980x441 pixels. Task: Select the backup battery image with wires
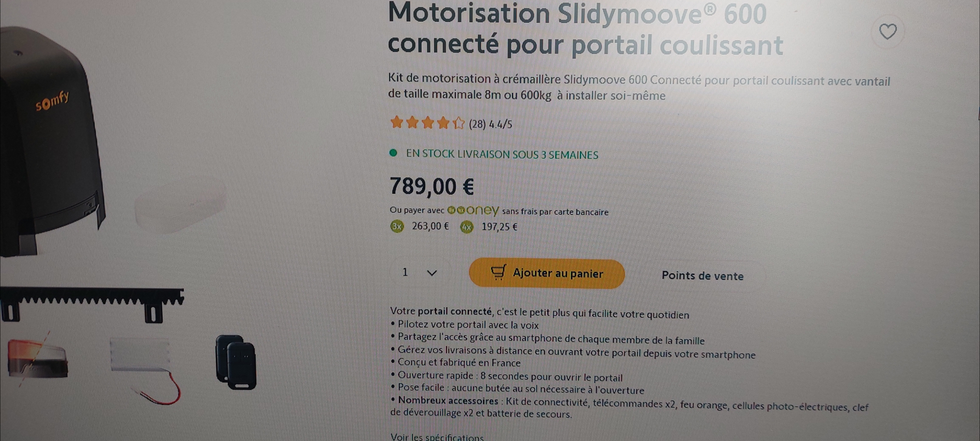point(145,366)
